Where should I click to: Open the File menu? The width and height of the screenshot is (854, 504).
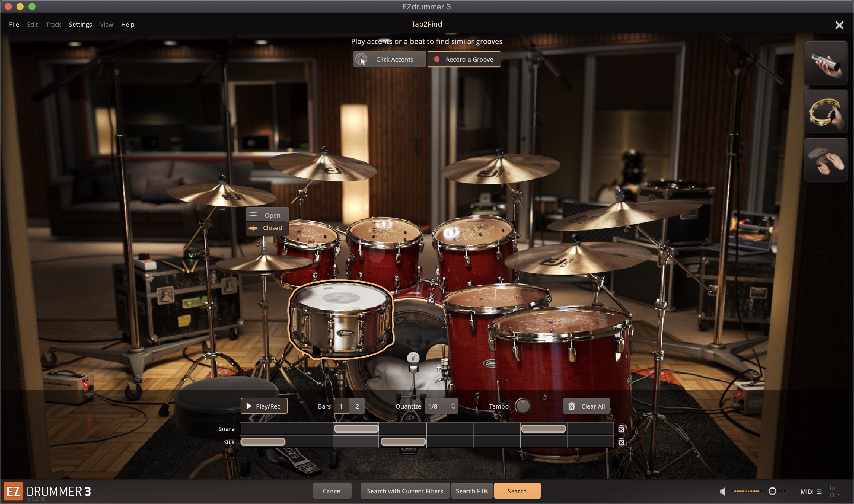point(14,24)
